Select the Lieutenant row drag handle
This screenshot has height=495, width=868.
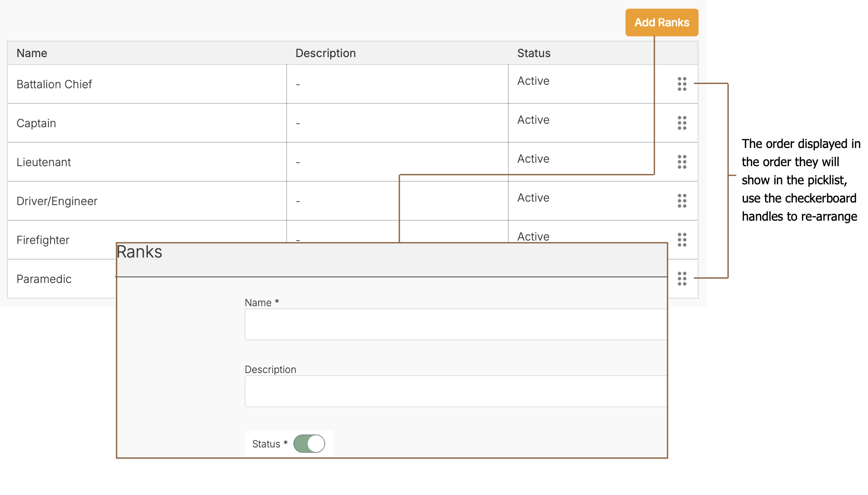(x=682, y=162)
